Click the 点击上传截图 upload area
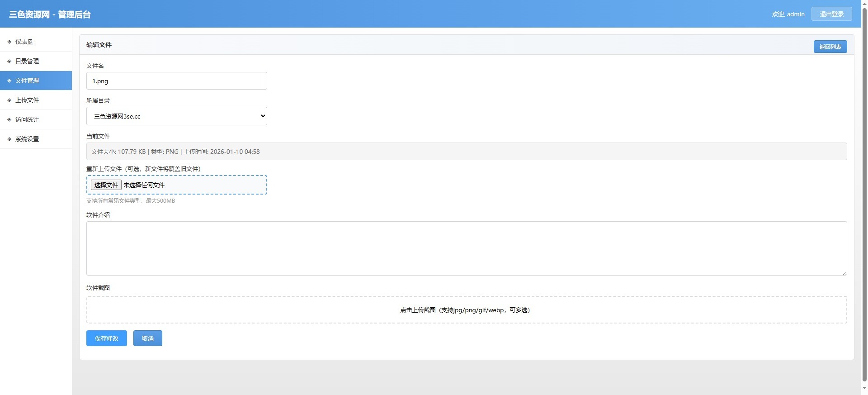This screenshot has width=868, height=395. 466,310
